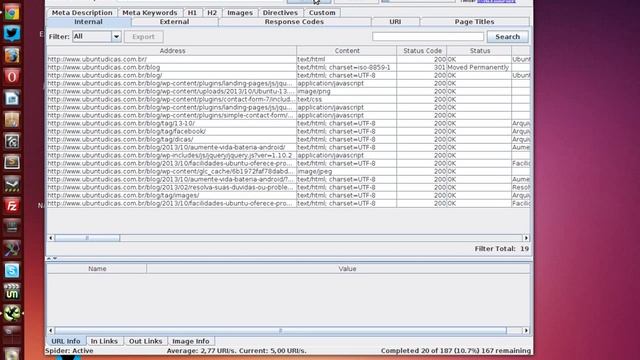
Task: Click the green 'um' launcher icon
Action: [11, 291]
